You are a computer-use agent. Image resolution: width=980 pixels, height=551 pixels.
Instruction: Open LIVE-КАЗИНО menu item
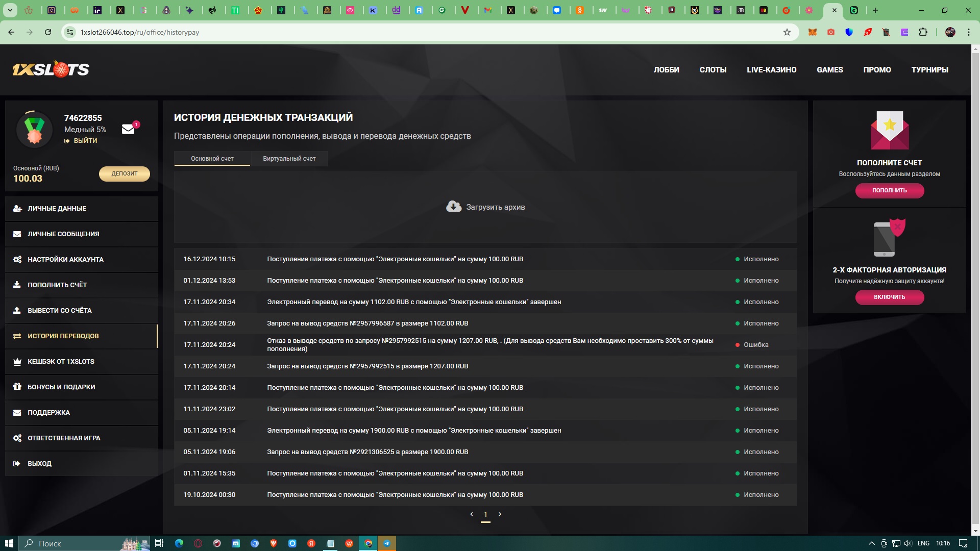[x=771, y=70]
